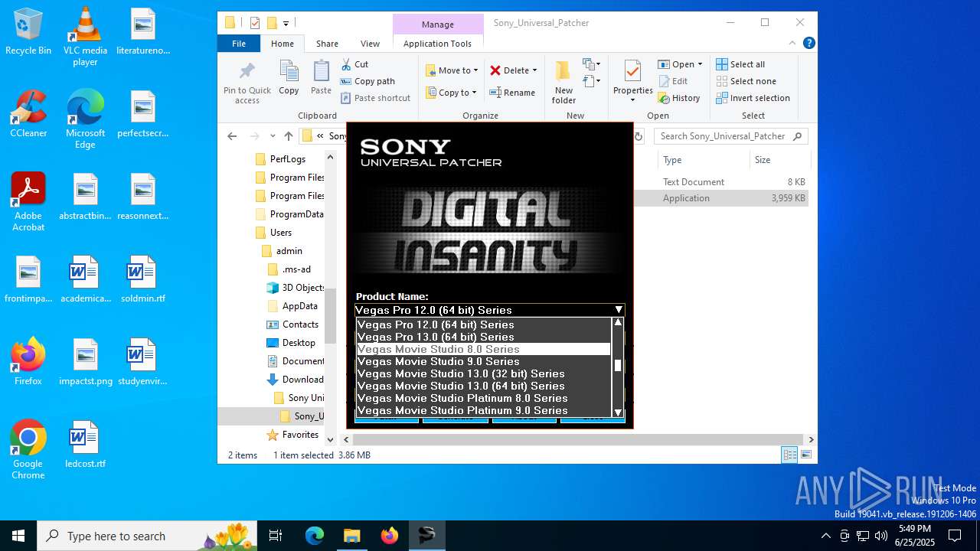Open Quick Access Toolbar customize dropdown
The width and height of the screenshot is (980, 551).
(286, 23)
